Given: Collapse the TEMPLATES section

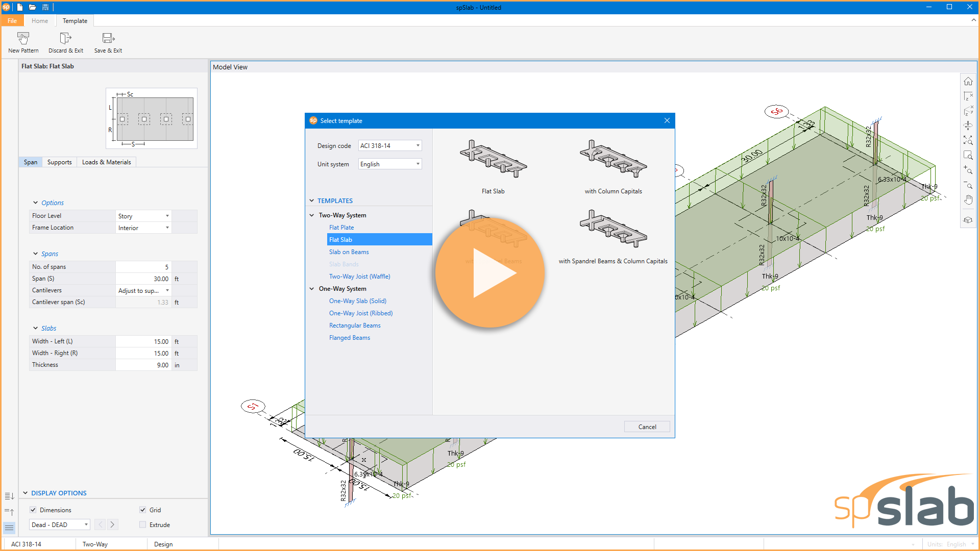Looking at the screenshot, I should (x=312, y=201).
